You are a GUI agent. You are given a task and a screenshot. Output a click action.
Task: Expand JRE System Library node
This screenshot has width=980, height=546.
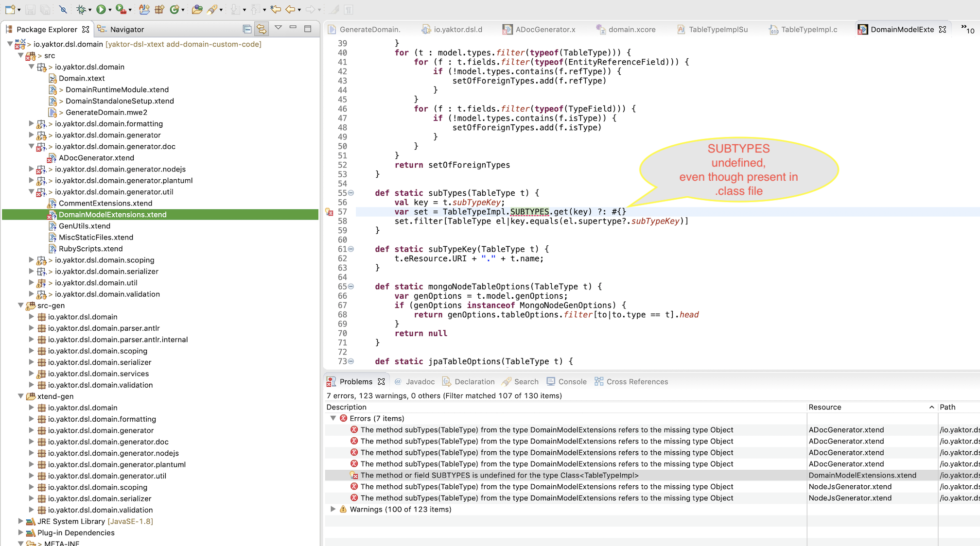click(x=21, y=521)
